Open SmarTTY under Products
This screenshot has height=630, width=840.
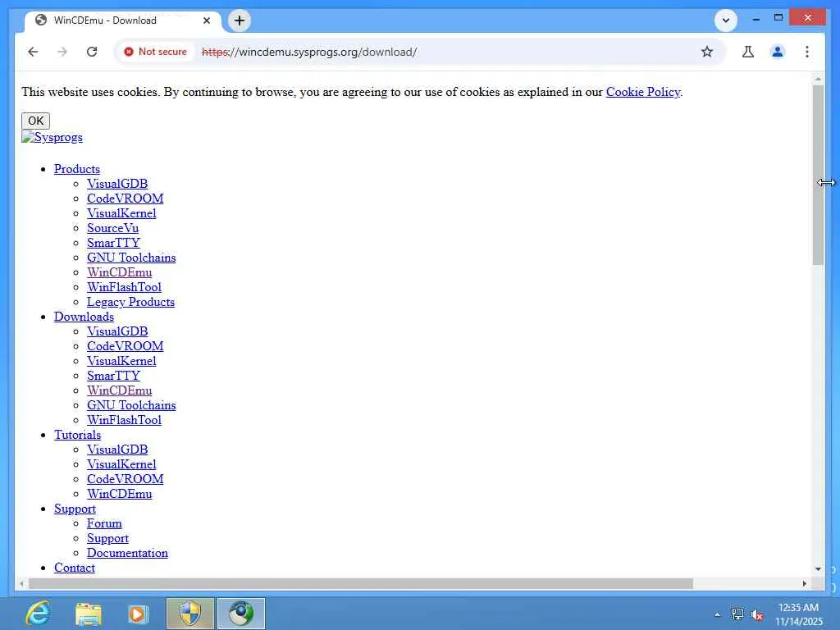113,243
